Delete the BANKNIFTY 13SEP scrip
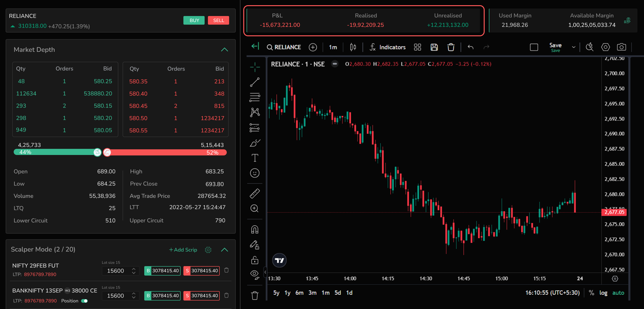The image size is (644, 309). [226, 295]
